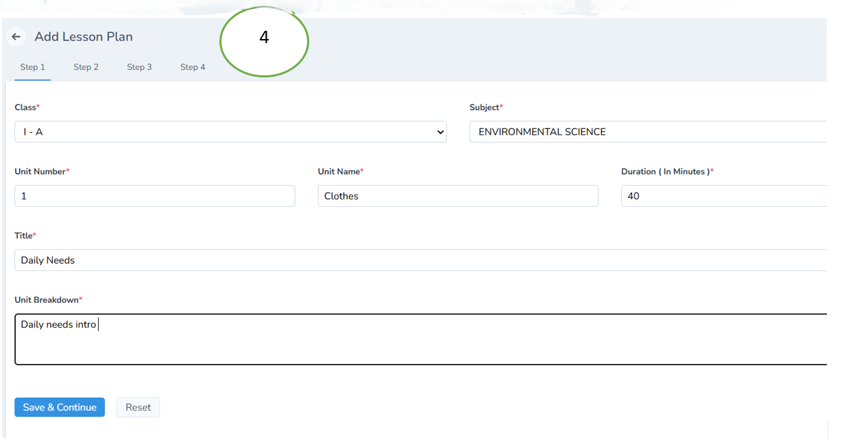Click the Reset button
Image resolution: width=868 pixels, height=442 pixels.
pos(138,407)
